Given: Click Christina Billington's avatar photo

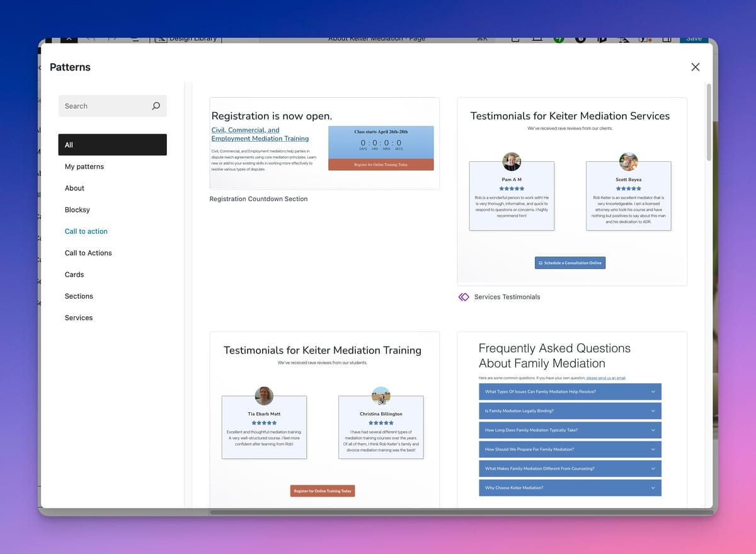Looking at the screenshot, I should 381,396.
